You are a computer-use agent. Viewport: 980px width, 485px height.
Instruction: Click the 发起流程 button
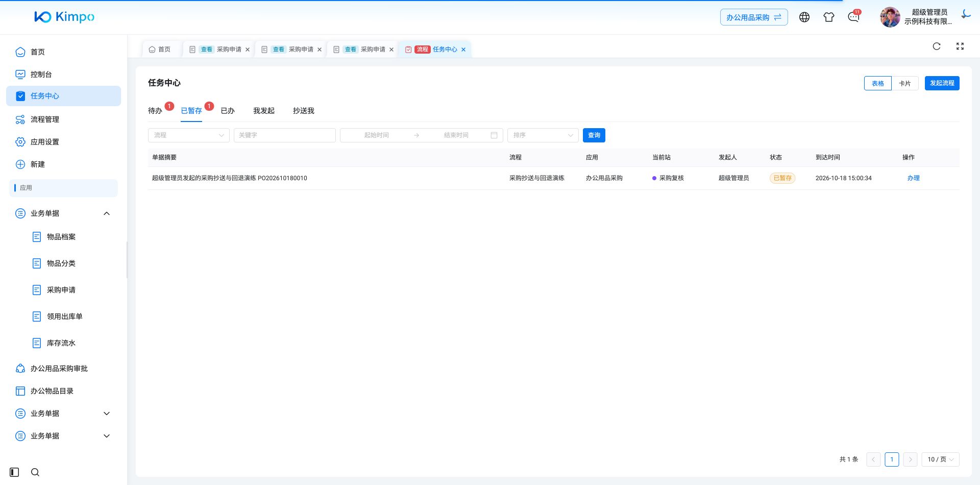coord(942,83)
